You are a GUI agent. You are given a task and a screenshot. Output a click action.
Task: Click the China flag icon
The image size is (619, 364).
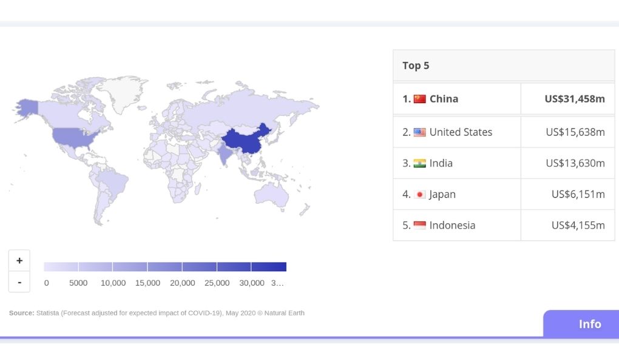419,99
